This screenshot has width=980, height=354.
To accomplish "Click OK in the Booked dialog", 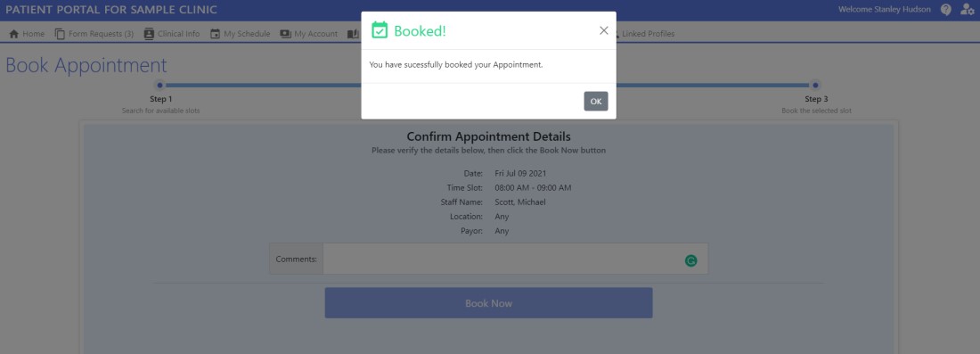I will click(596, 102).
